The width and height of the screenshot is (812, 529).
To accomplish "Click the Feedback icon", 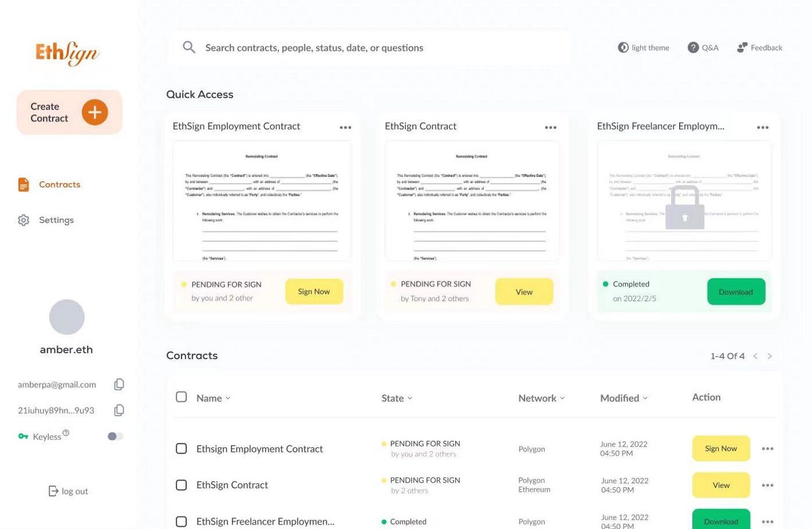I will coord(741,47).
